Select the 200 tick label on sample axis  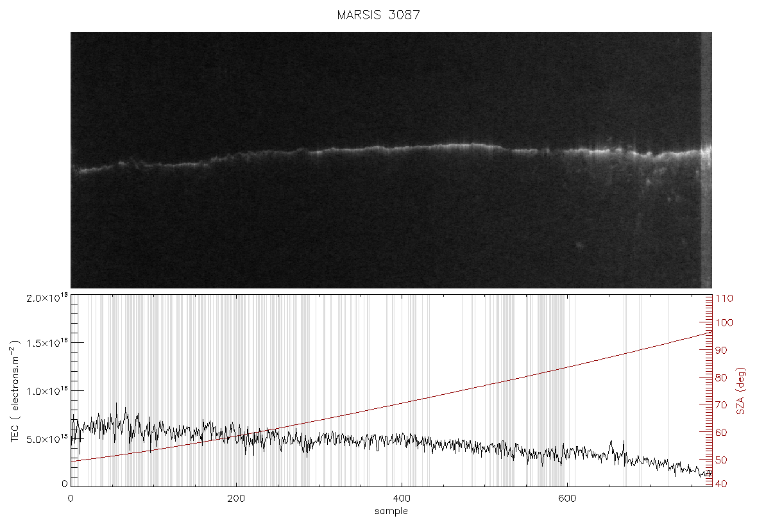(x=236, y=498)
